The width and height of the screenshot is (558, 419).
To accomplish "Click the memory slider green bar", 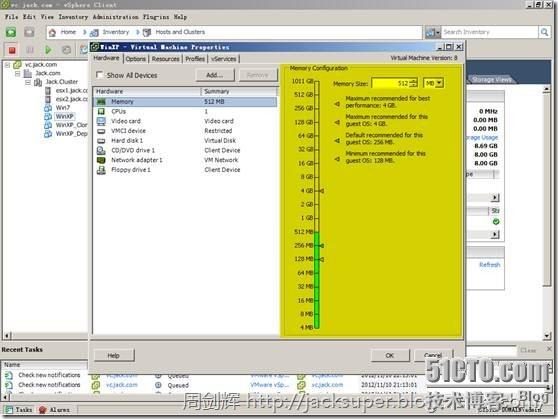I will click(317, 279).
